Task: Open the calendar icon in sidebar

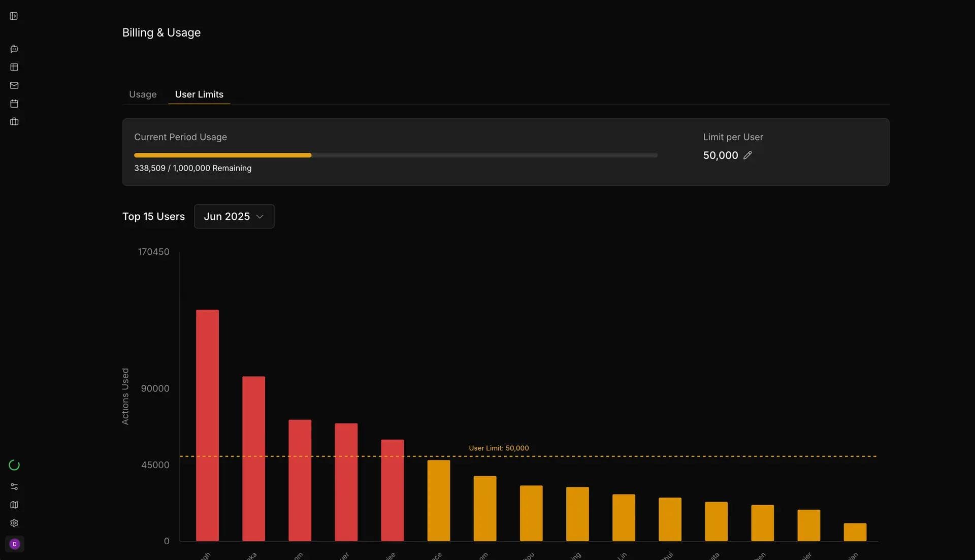Action: tap(14, 104)
